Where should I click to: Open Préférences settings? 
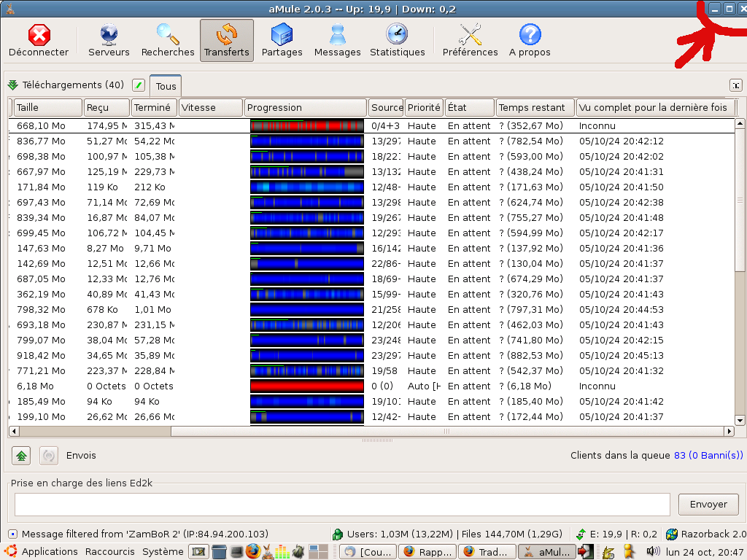click(470, 40)
